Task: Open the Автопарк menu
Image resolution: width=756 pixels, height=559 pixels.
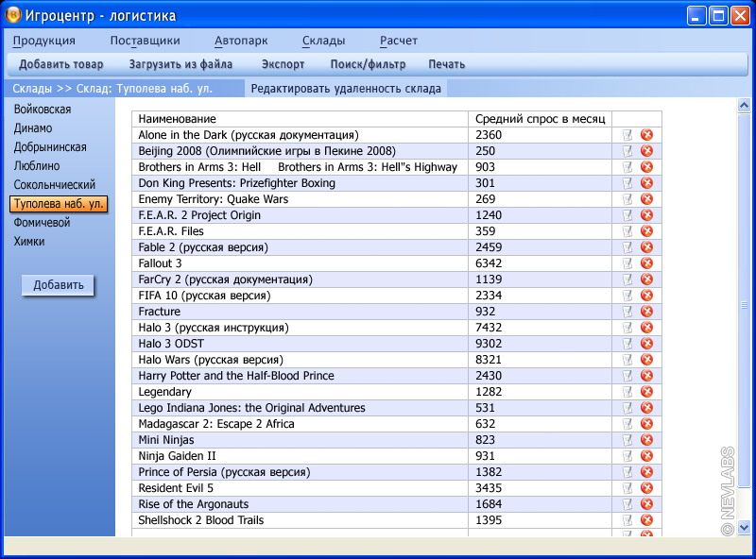Action: pyautogui.click(x=241, y=41)
